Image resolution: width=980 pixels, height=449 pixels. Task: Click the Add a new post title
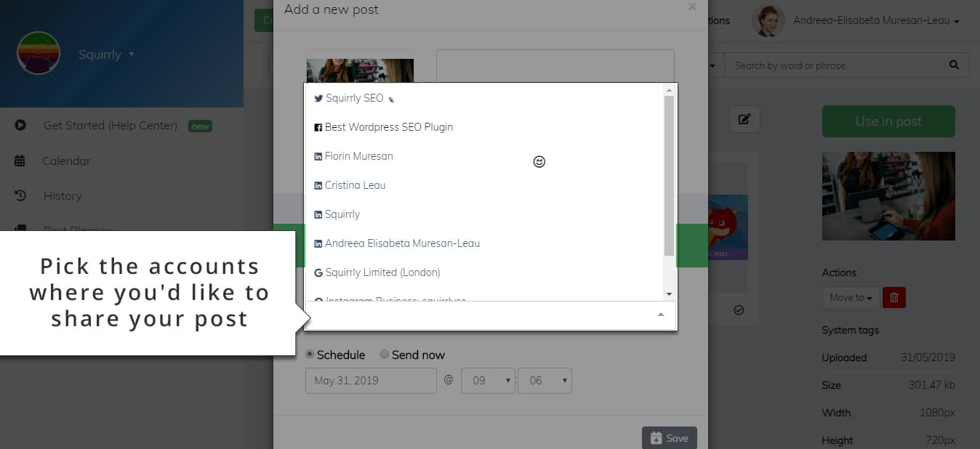click(x=332, y=9)
